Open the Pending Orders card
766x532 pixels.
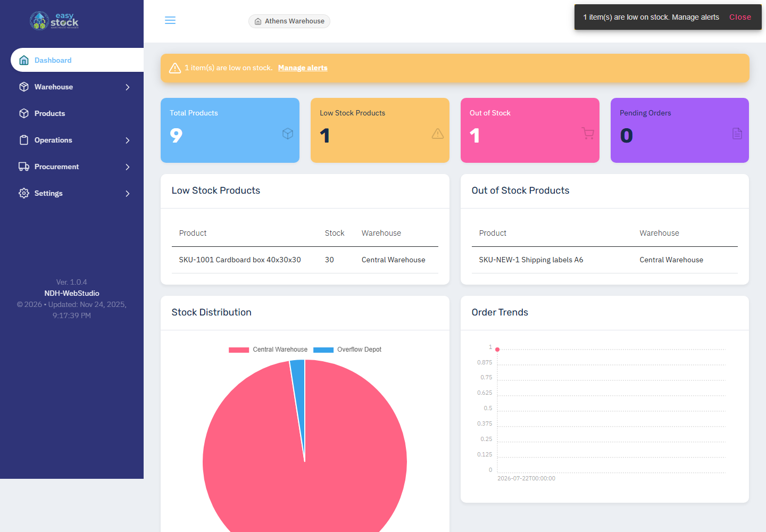click(x=680, y=130)
